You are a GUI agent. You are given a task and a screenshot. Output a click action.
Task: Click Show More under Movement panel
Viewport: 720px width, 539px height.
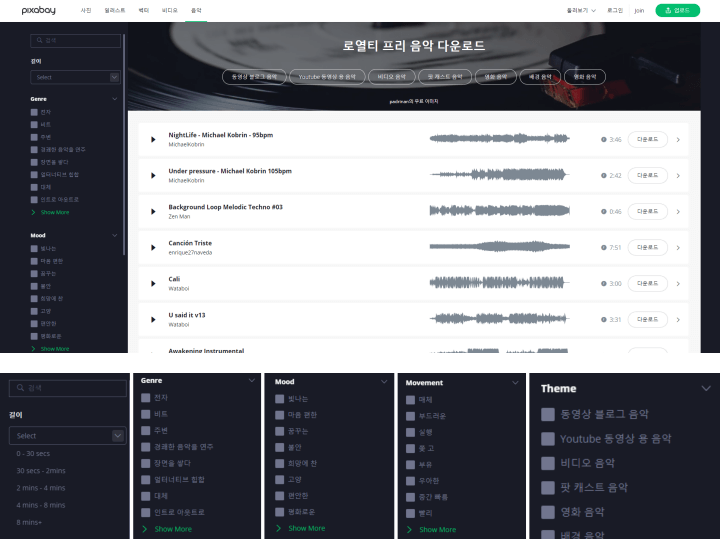(438, 530)
